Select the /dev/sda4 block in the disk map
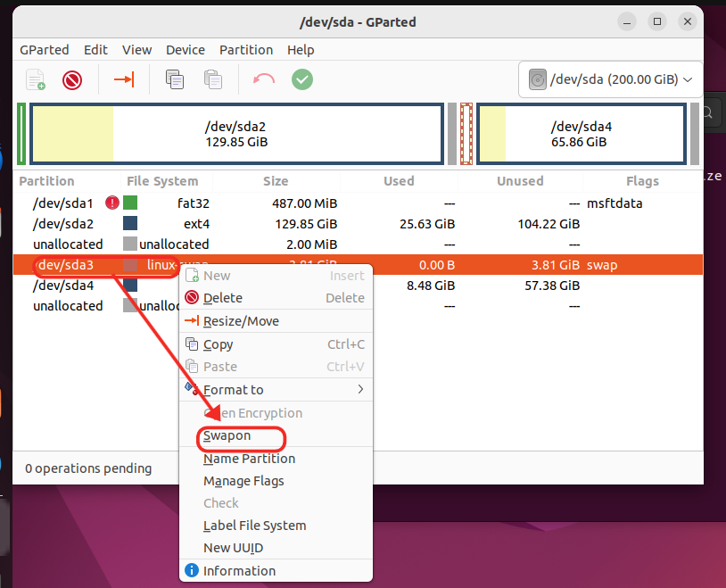The height and width of the screenshot is (588, 726). click(582, 134)
